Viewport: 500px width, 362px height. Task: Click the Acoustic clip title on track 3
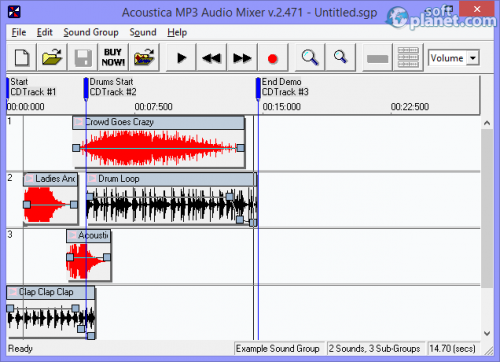click(93, 235)
